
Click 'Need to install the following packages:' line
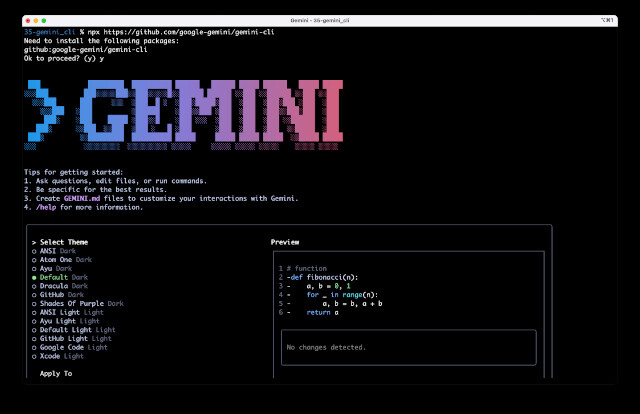point(101,41)
